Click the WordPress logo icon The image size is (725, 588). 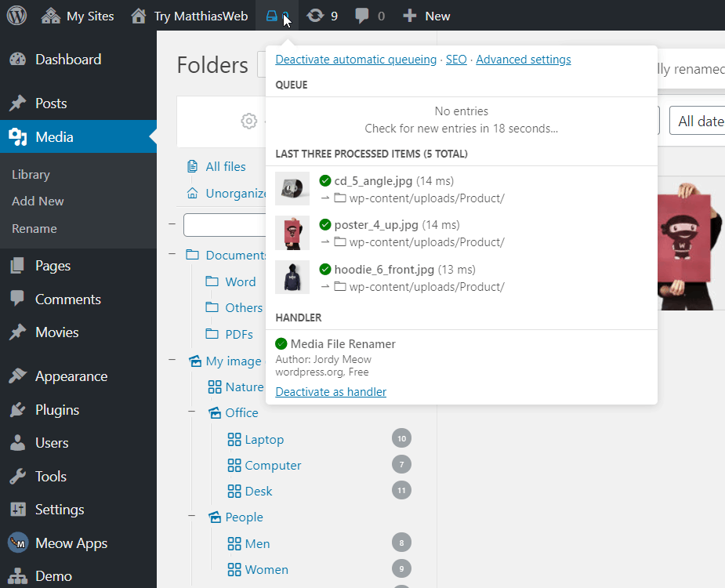coord(16,16)
